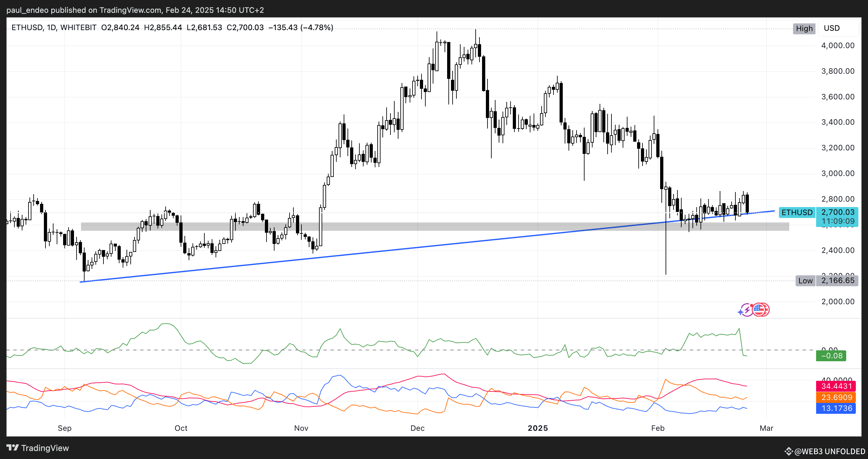Click the purple lightning bolt event icon
This screenshot has width=868, height=459.
tap(747, 310)
